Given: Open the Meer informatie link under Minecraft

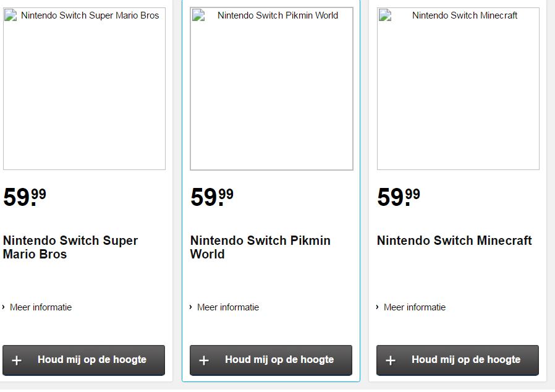Looking at the screenshot, I should tap(414, 307).
